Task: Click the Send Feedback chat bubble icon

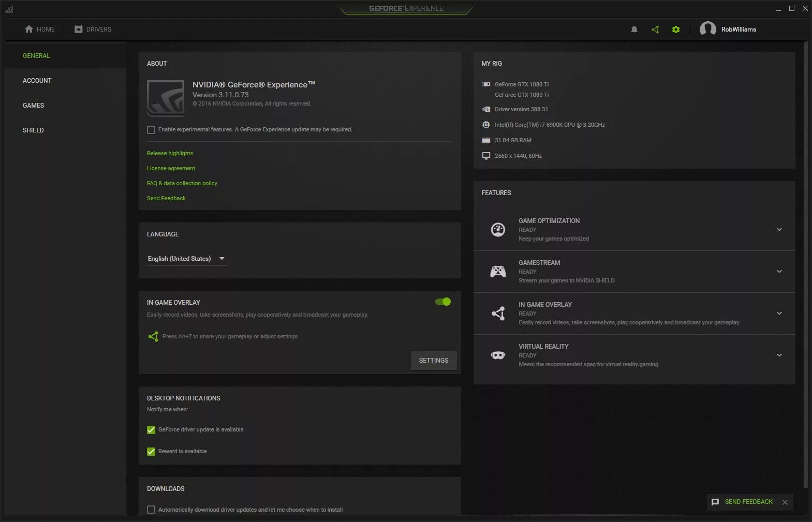Action: 715,502
